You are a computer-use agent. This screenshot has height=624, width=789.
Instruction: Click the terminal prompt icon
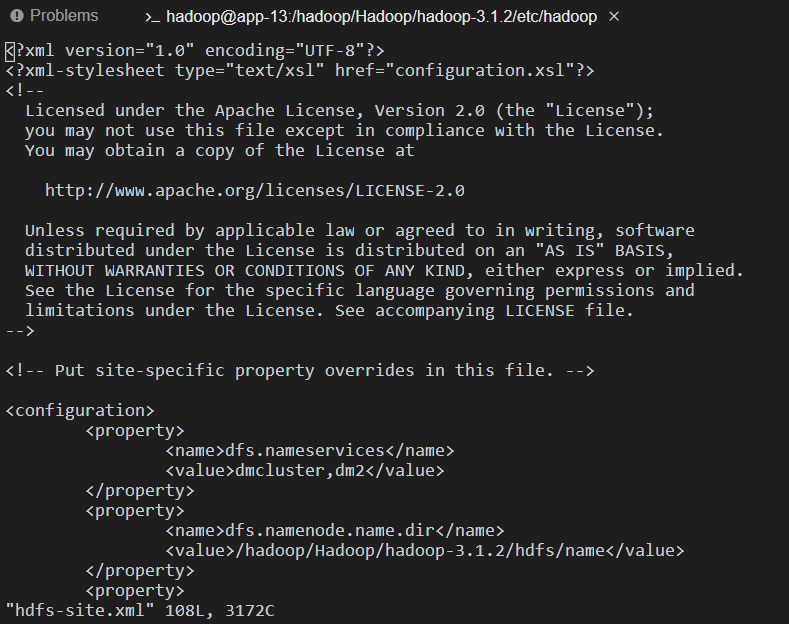point(152,18)
